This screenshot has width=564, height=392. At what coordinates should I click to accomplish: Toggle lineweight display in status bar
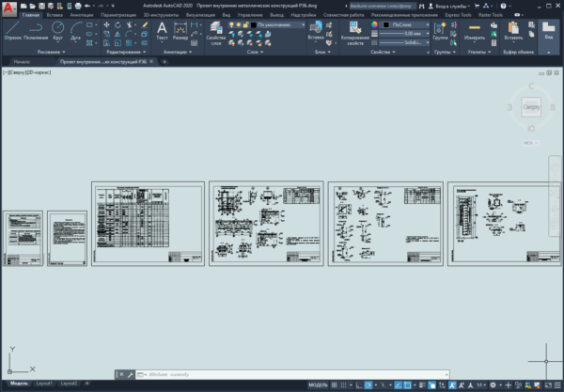(422, 385)
